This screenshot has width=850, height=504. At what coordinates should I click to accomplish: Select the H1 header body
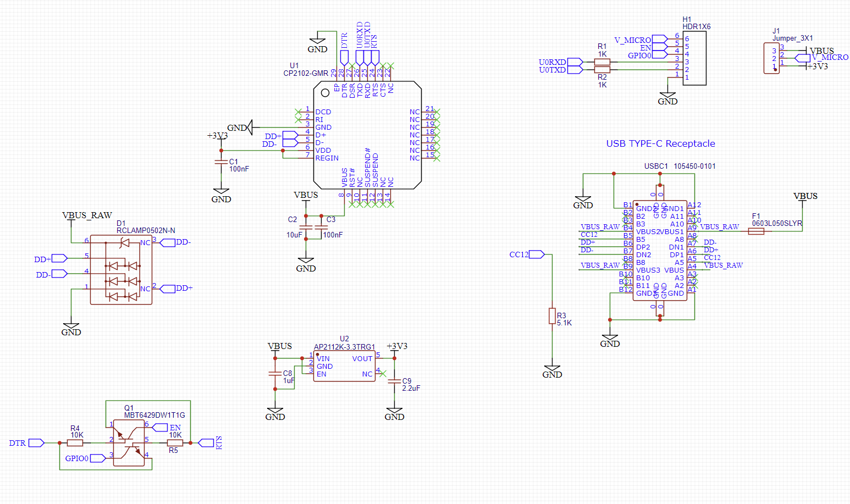pyautogui.click(x=694, y=58)
